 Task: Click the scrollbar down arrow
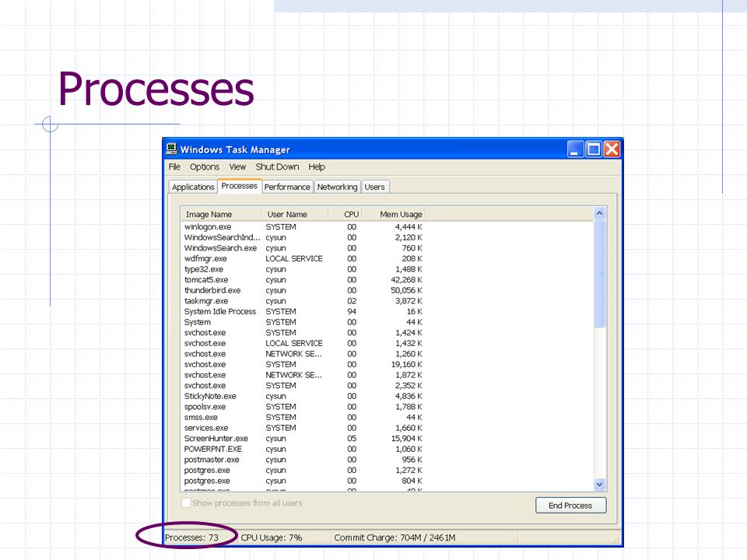click(x=599, y=485)
